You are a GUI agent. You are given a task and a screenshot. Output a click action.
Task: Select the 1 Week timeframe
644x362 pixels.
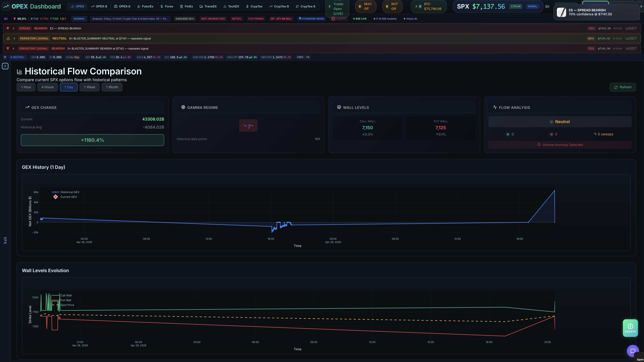coord(90,87)
